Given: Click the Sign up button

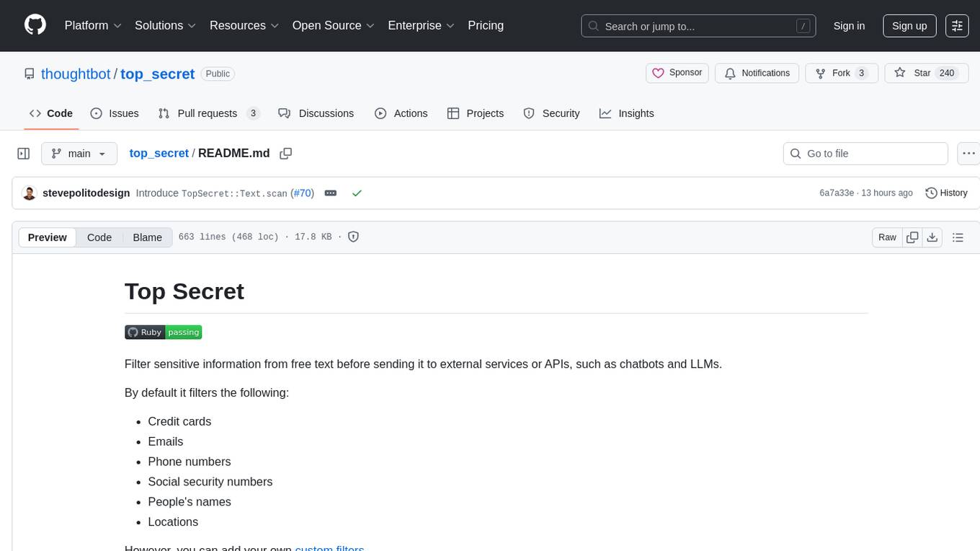Looking at the screenshot, I should pyautogui.click(x=909, y=25).
